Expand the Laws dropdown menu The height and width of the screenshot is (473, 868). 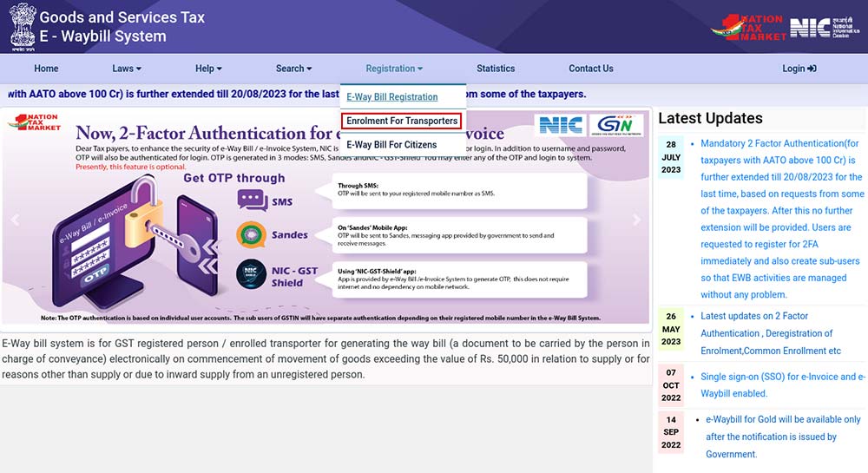(x=126, y=69)
